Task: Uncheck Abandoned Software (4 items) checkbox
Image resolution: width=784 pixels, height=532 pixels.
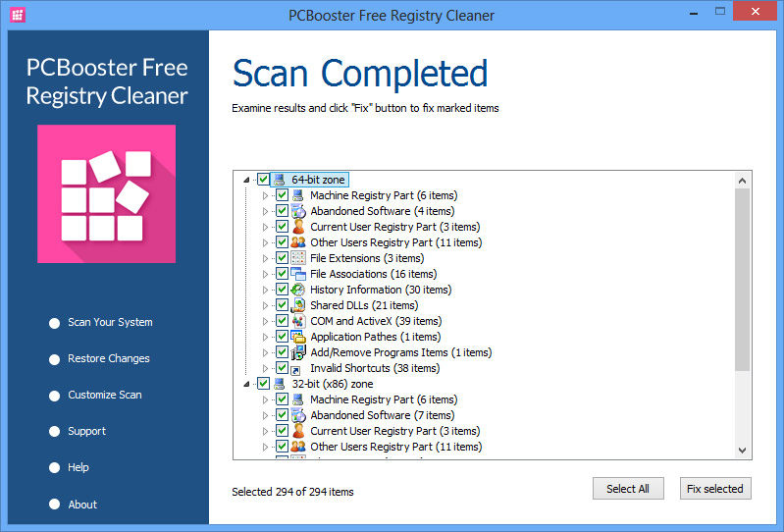Action: (282, 210)
